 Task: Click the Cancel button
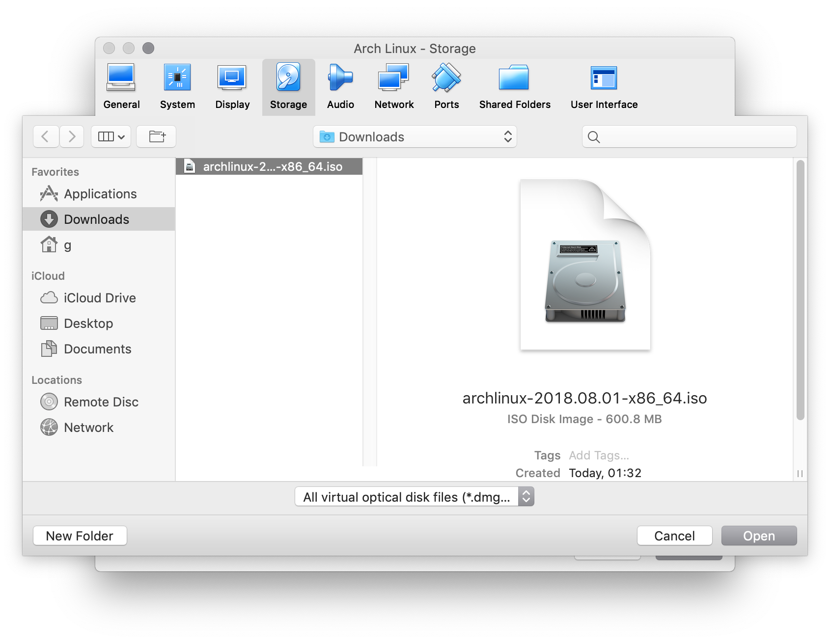674,536
